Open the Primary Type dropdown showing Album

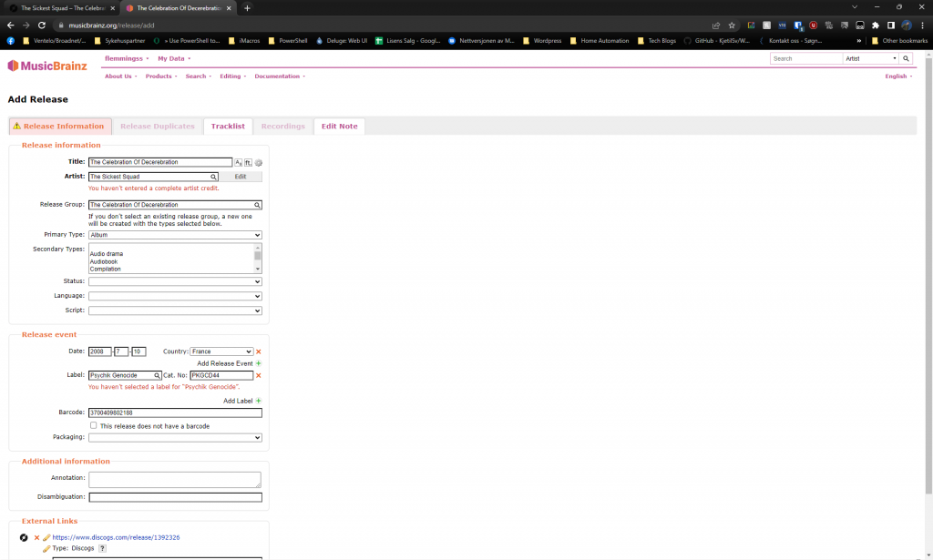[x=175, y=235]
